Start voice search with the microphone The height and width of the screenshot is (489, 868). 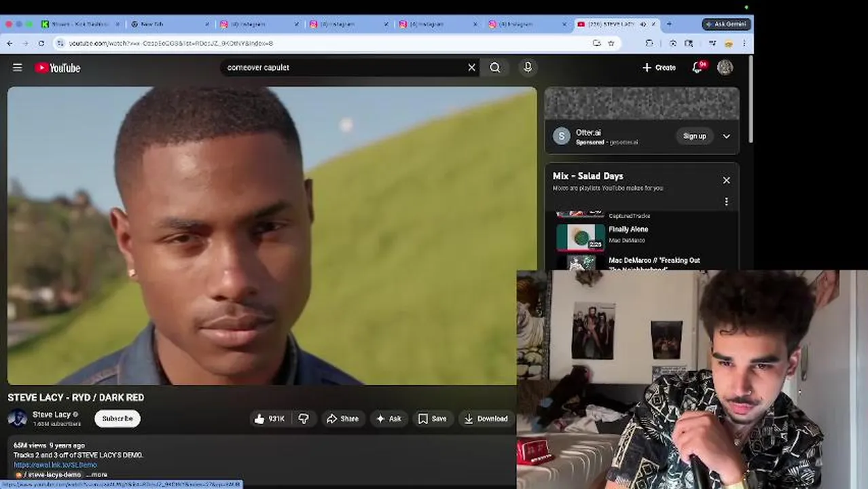528,67
